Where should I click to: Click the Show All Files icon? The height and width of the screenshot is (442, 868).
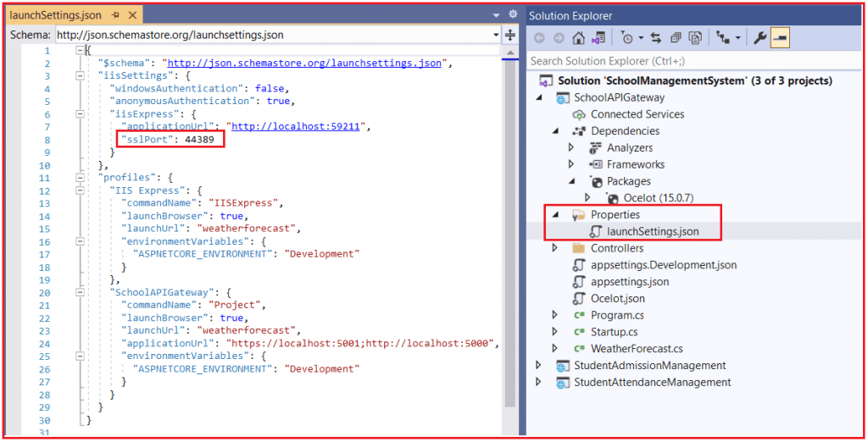pyautogui.click(x=695, y=38)
